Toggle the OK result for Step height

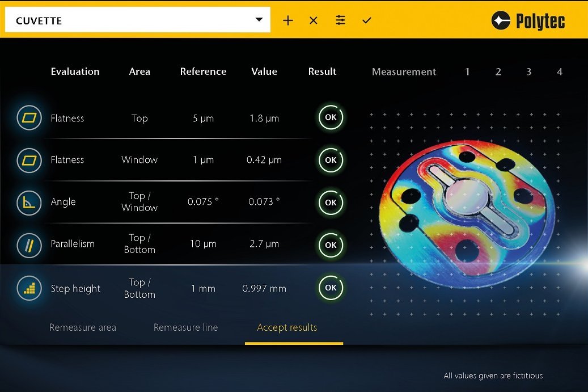331,288
